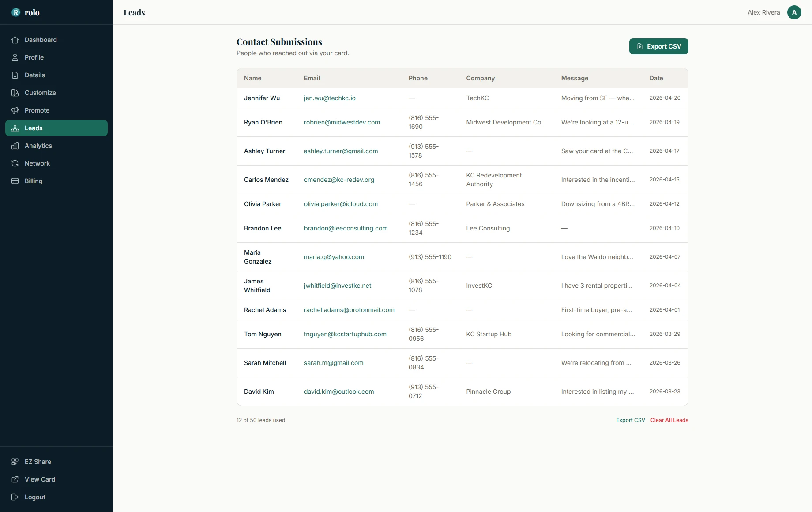
Task: Open the Promote page
Action: pyautogui.click(x=56, y=110)
